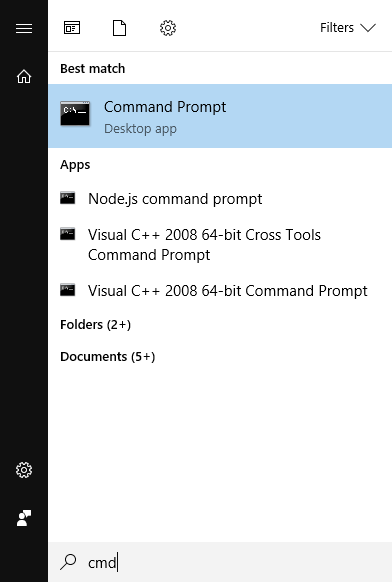Screen dimensions: 392x582
Task: Open the feedback person icon in the sidebar
Action: [x=24, y=518]
